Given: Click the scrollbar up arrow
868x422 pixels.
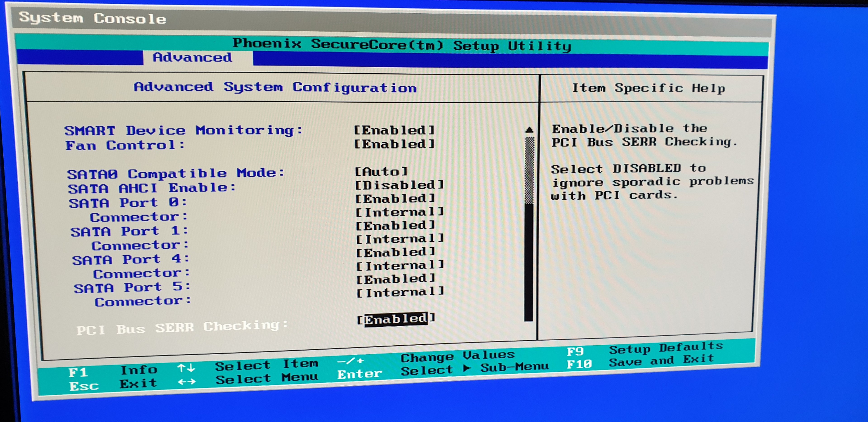Looking at the screenshot, I should tap(529, 130).
